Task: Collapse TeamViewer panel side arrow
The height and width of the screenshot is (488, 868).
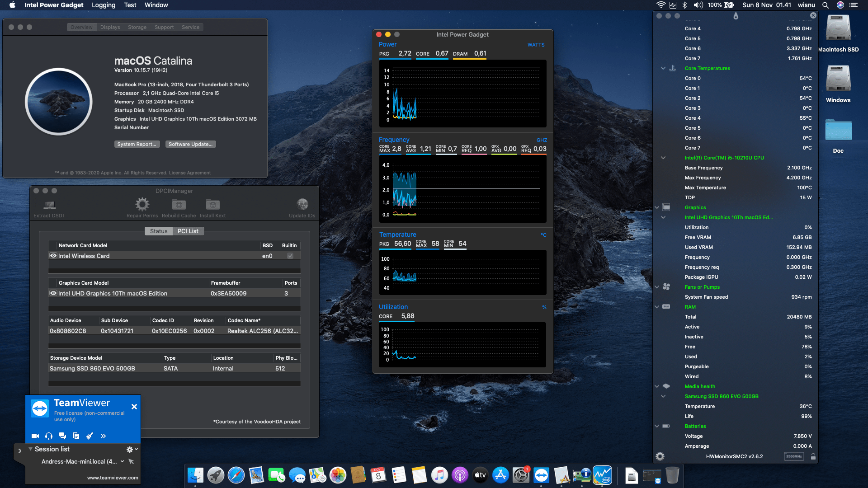Action: click(x=19, y=450)
